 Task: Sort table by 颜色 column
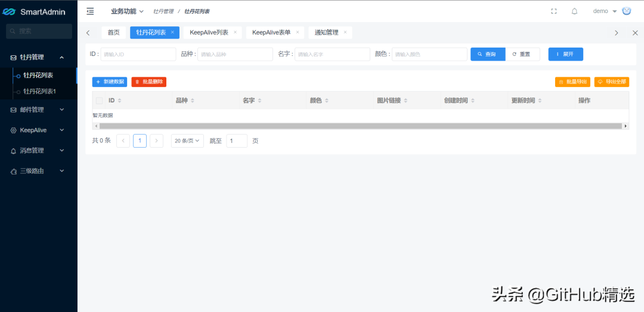[x=327, y=101]
